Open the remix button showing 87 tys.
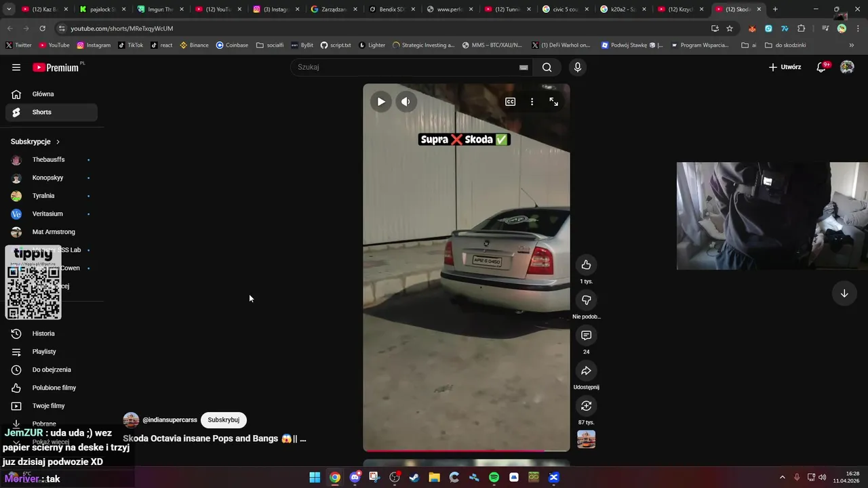868x488 pixels. coord(587,406)
